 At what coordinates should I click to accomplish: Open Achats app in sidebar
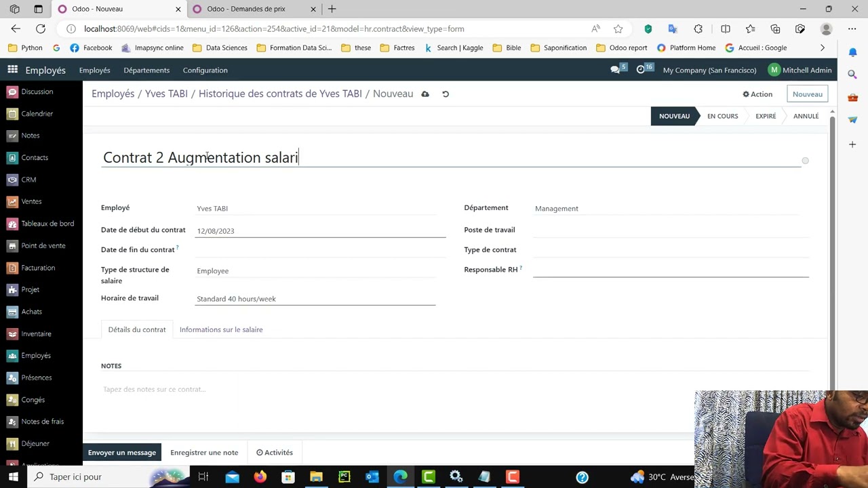pyautogui.click(x=24, y=312)
